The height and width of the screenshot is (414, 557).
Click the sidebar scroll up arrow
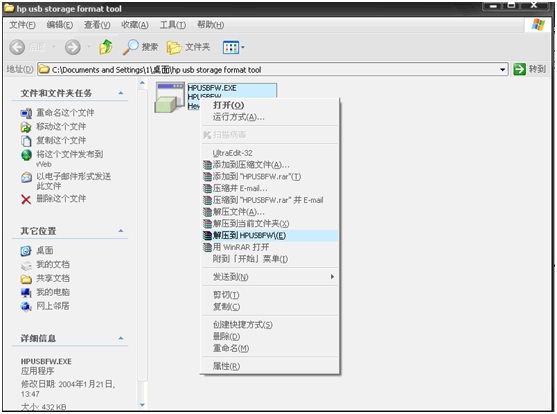click(x=142, y=83)
